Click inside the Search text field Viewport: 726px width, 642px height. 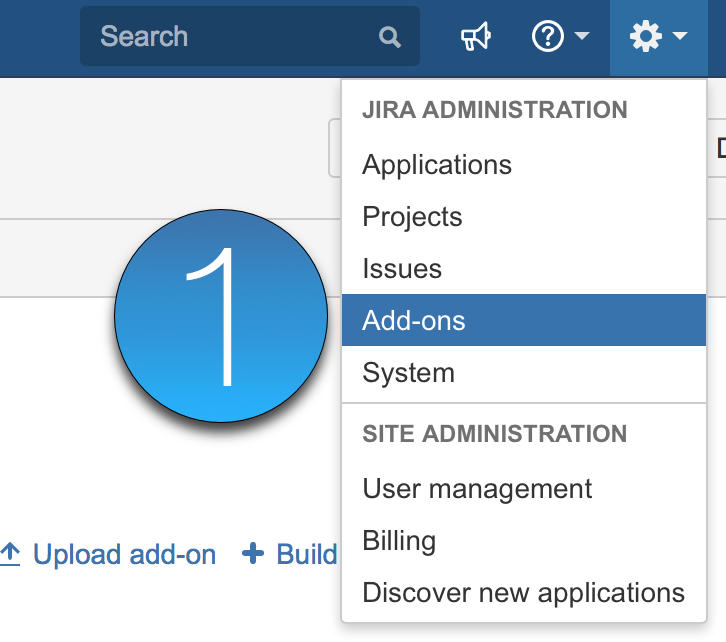[x=230, y=37]
